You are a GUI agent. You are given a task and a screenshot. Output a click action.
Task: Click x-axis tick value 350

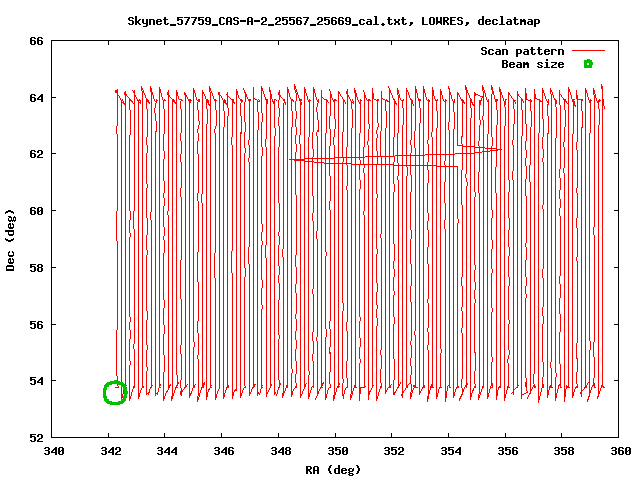[x=338, y=451]
